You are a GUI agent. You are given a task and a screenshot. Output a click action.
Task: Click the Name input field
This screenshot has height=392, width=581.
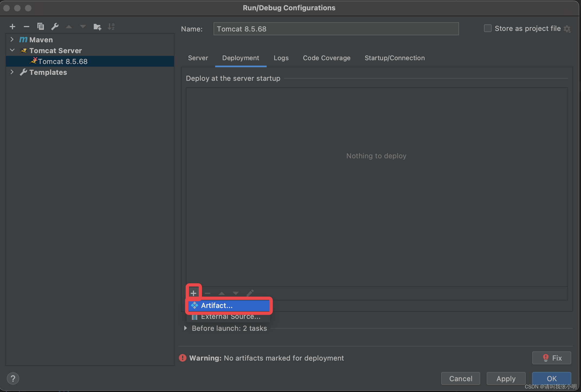click(x=336, y=29)
